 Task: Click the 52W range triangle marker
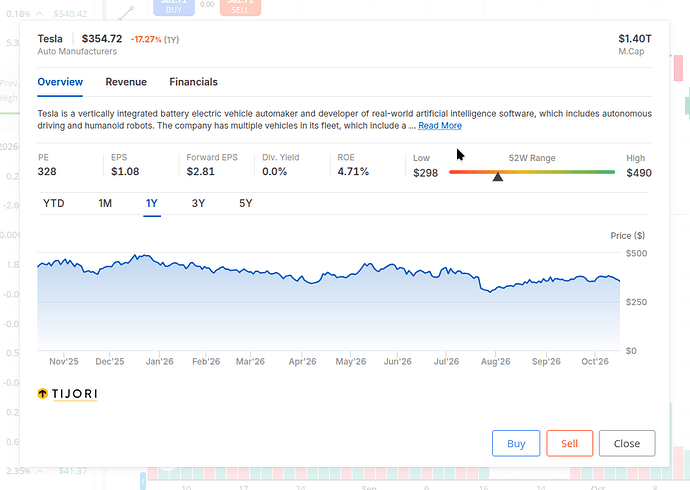tap(498, 177)
